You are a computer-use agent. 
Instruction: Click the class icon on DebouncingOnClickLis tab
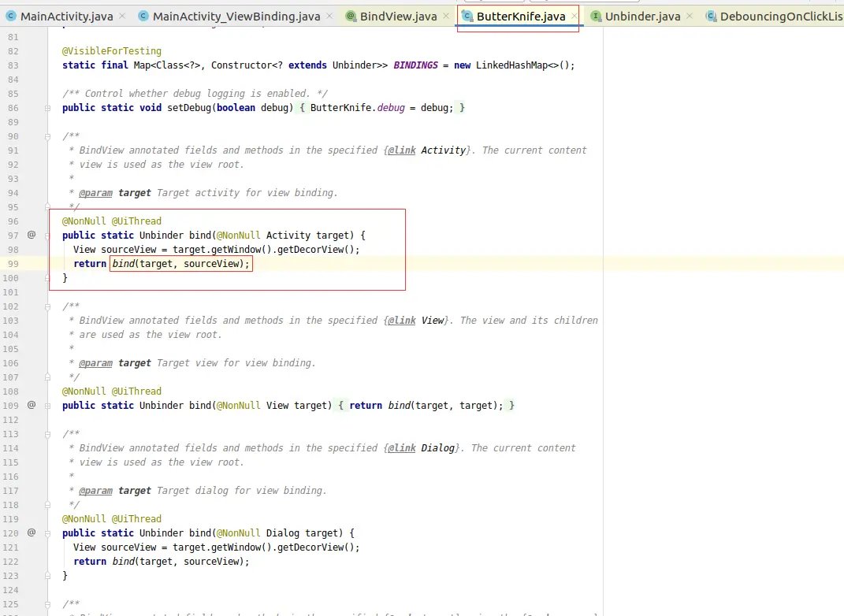711,16
